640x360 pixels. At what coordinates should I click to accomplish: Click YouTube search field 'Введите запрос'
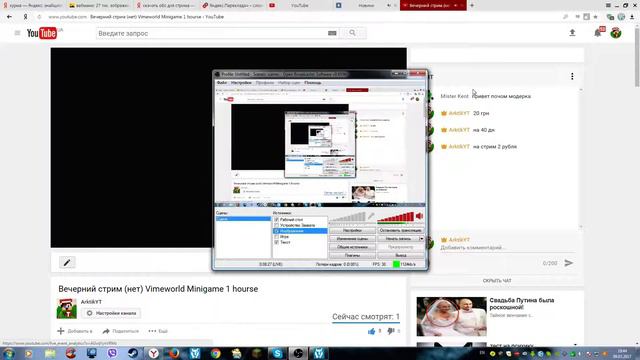pyautogui.click(x=211, y=33)
